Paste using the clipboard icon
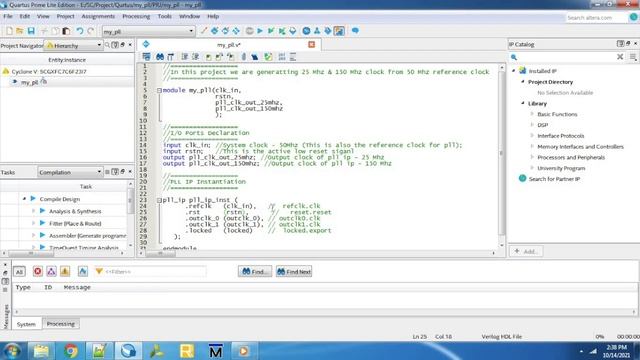Image resolution: width=640 pixels, height=360 pixels. 66,31
